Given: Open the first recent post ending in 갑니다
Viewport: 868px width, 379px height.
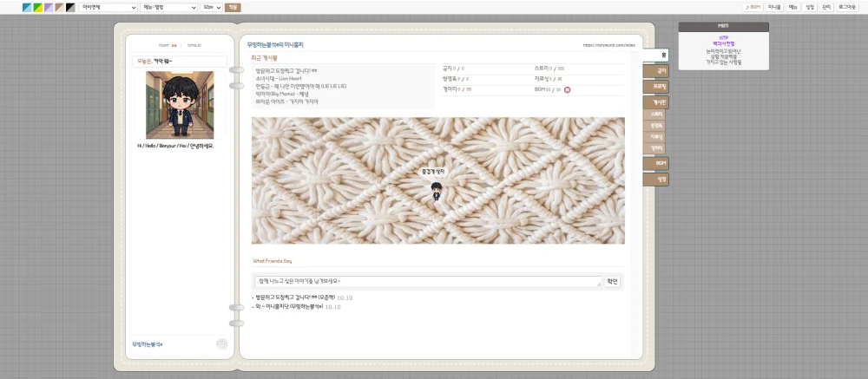Looking at the screenshot, I should [x=286, y=71].
